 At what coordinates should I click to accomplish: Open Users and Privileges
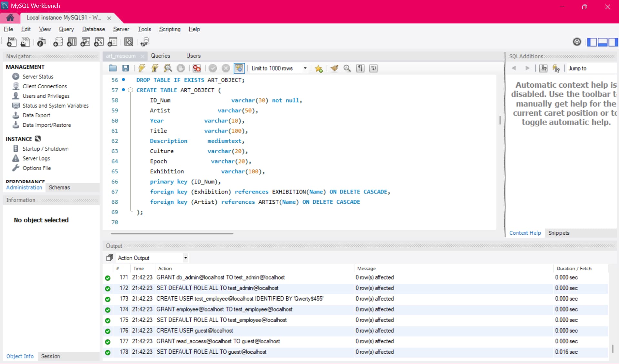click(x=46, y=96)
